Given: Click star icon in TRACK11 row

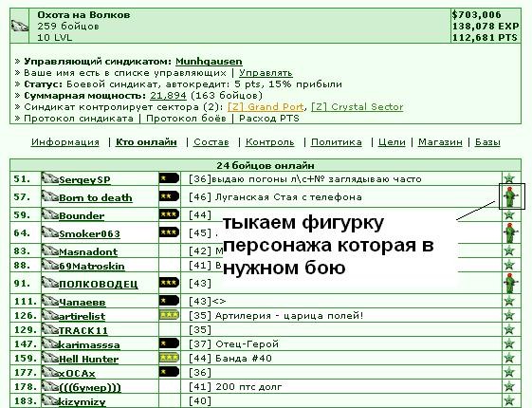Looking at the screenshot, I should (x=509, y=329).
